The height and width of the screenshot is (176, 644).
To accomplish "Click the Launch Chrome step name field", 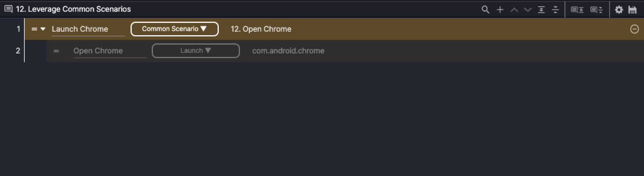I will pyautogui.click(x=88, y=29).
